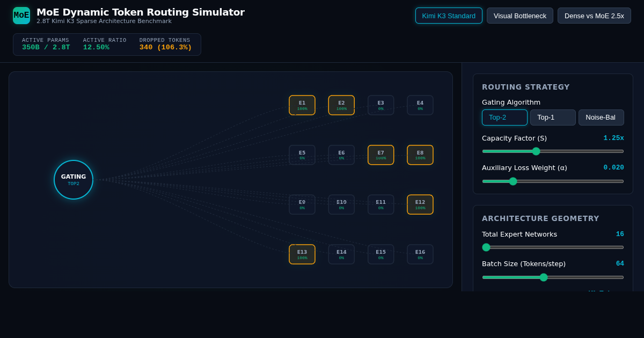This screenshot has height=338, width=644.
Task: Choose the Top-1 gating algorithm
Action: coord(553,117)
